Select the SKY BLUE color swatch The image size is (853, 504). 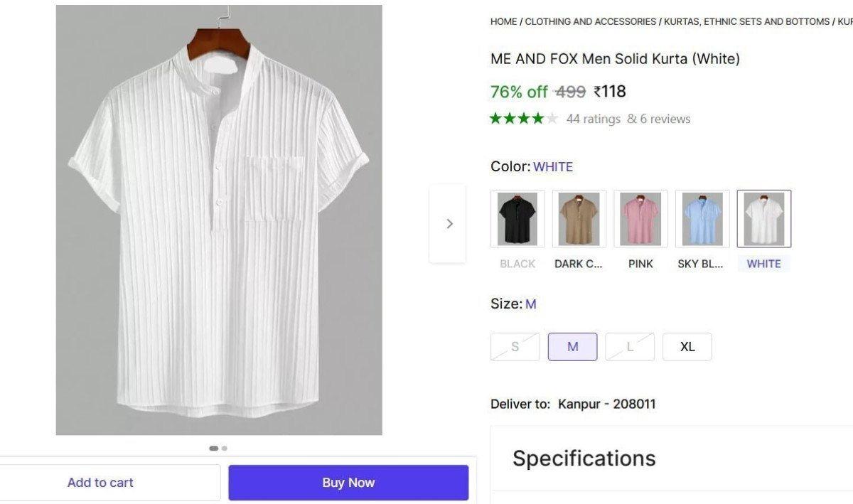[702, 218]
